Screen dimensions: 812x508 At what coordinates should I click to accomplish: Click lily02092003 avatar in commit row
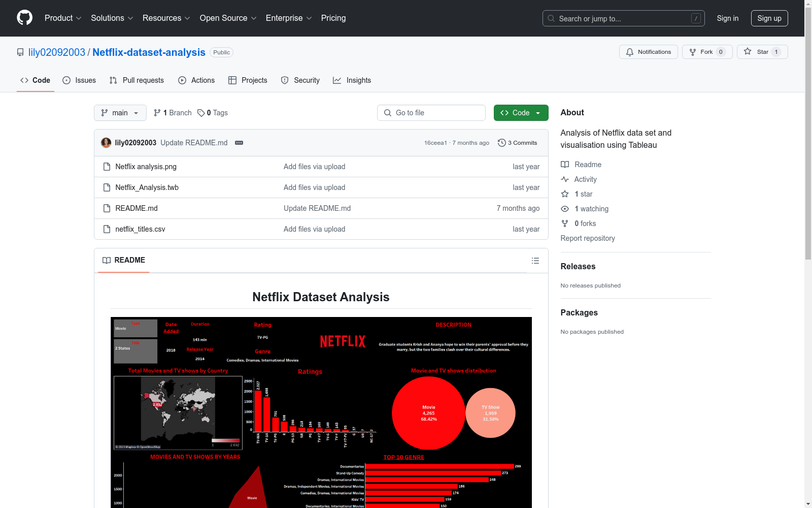(x=106, y=143)
